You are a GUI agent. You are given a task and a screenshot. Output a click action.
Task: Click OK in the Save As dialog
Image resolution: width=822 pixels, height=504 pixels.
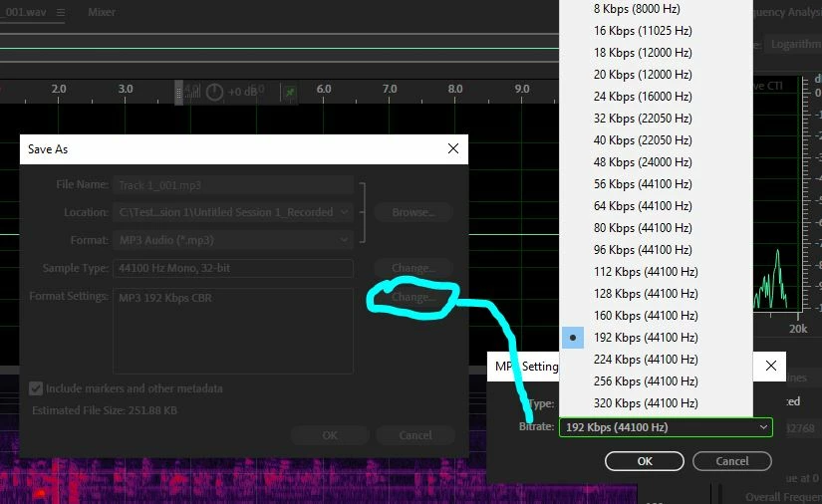tap(330, 435)
